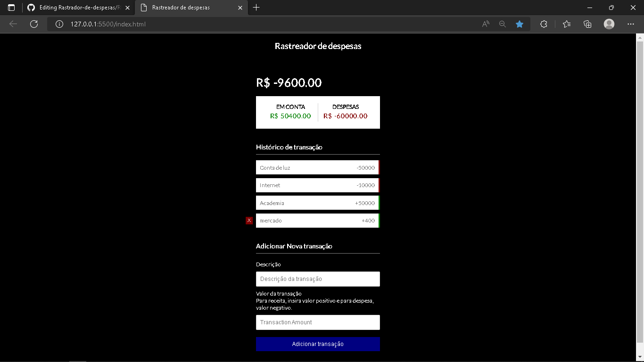The image size is (644, 362).
Task: Click the back navigation arrow
Action: tap(13, 24)
